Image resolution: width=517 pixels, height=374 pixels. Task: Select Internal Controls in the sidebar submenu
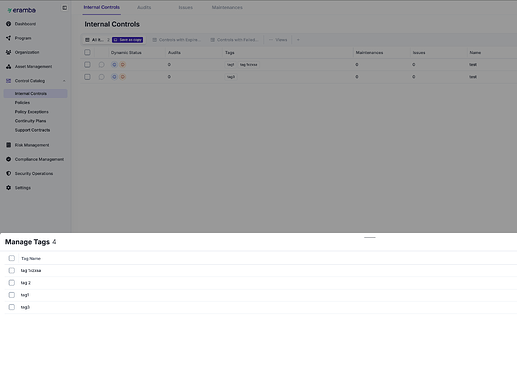36,94
